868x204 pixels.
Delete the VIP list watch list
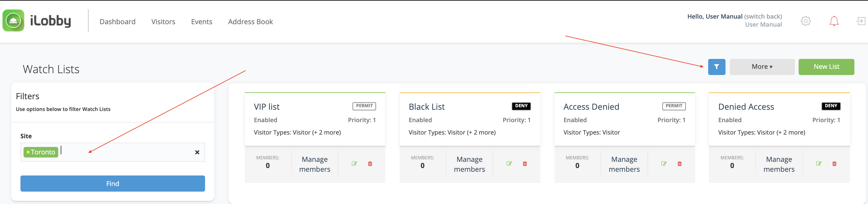[370, 163]
